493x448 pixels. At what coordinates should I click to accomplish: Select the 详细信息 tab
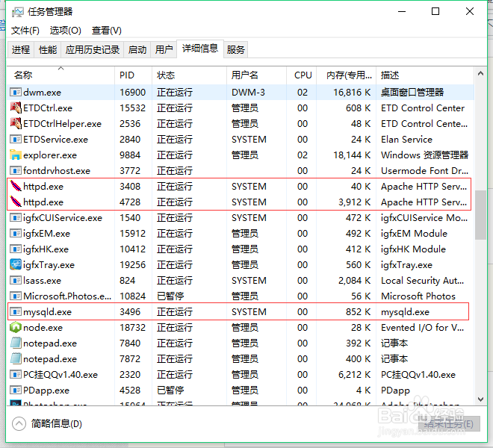pos(200,49)
